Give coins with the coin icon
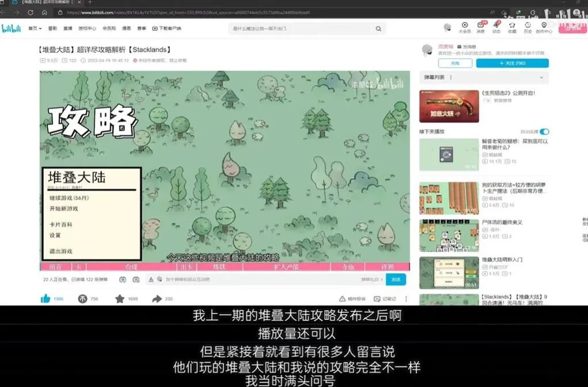This screenshot has width=588, height=387. tap(83, 299)
